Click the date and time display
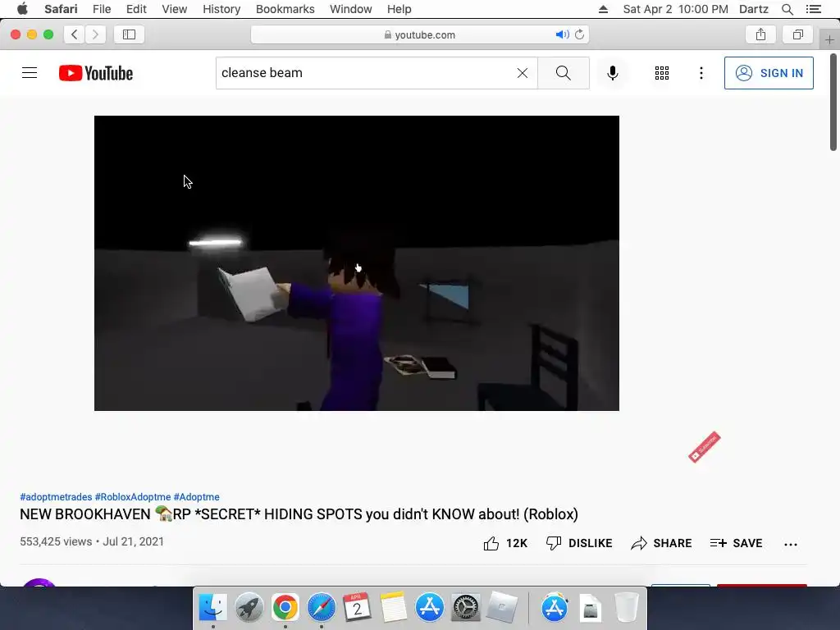This screenshot has height=630, width=840. point(676,9)
